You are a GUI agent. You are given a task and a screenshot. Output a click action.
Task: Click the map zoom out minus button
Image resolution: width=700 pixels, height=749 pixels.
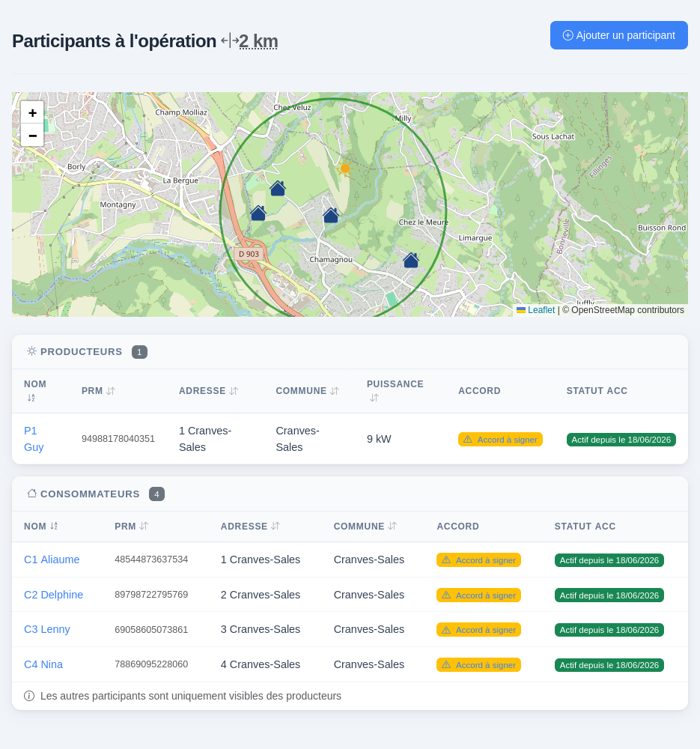32,136
